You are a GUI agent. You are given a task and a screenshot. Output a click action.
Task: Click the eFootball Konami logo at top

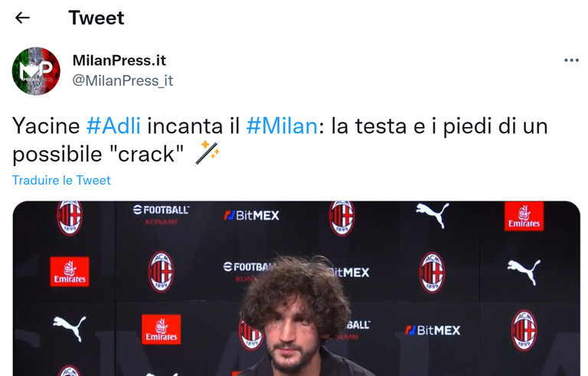coord(162,214)
